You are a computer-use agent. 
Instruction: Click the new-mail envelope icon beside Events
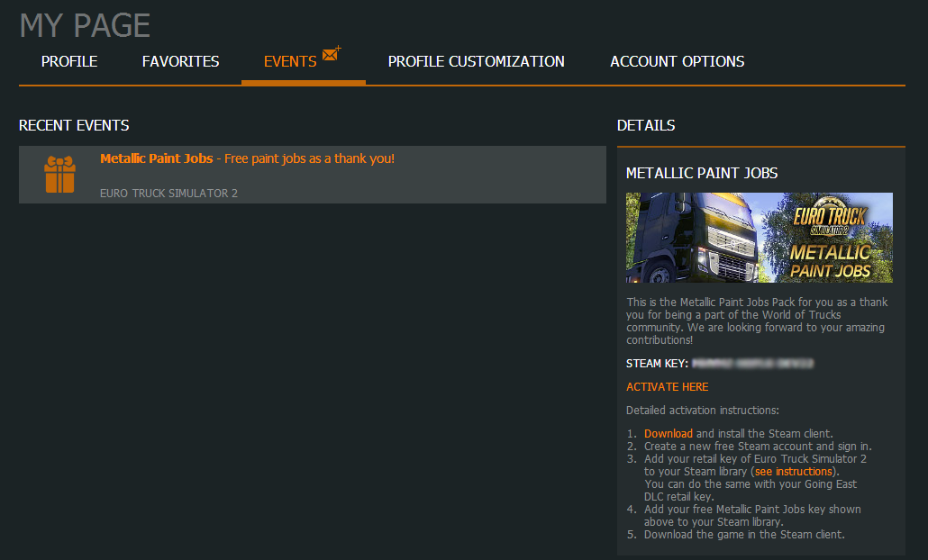pyautogui.click(x=332, y=54)
